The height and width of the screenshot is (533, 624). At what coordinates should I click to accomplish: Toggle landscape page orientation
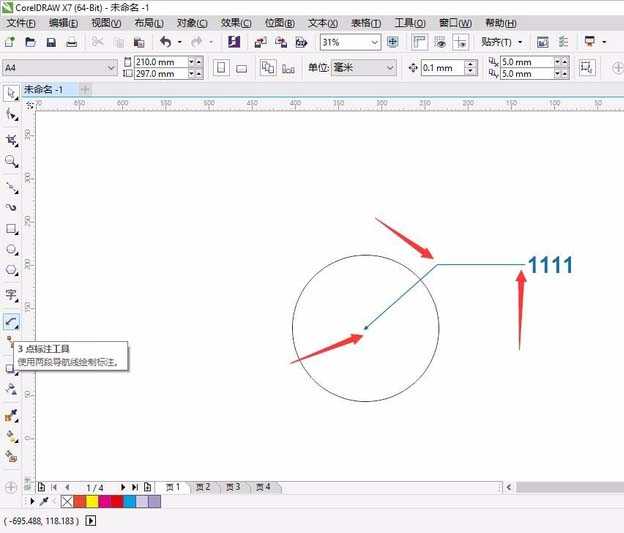pyautogui.click(x=241, y=68)
